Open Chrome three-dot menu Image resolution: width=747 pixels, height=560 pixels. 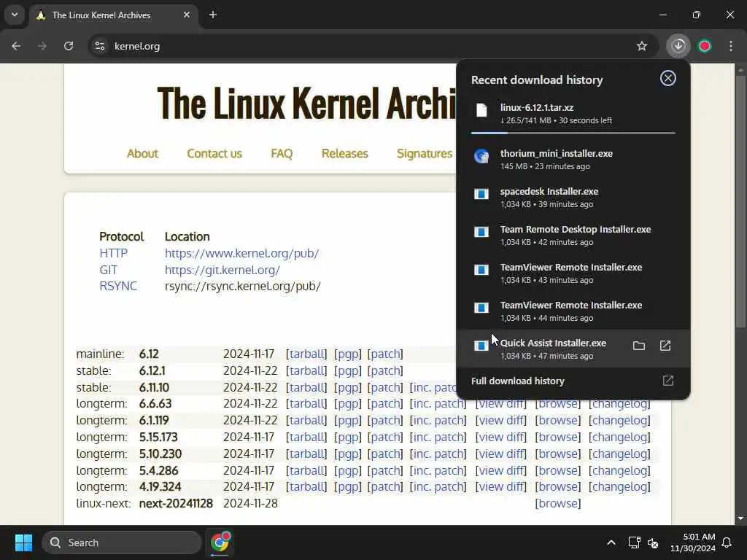pyautogui.click(x=731, y=46)
